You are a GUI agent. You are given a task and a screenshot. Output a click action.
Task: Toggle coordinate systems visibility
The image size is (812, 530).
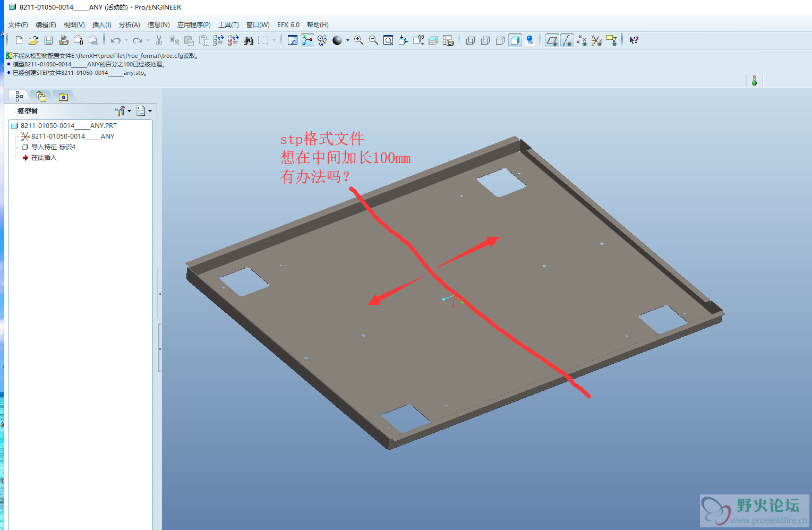[x=597, y=40]
